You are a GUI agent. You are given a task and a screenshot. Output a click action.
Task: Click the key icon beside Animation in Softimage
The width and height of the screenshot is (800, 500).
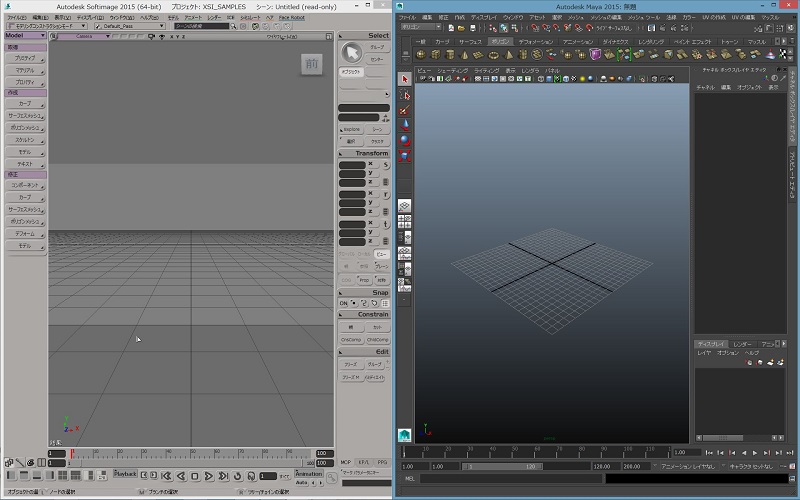point(332,478)
